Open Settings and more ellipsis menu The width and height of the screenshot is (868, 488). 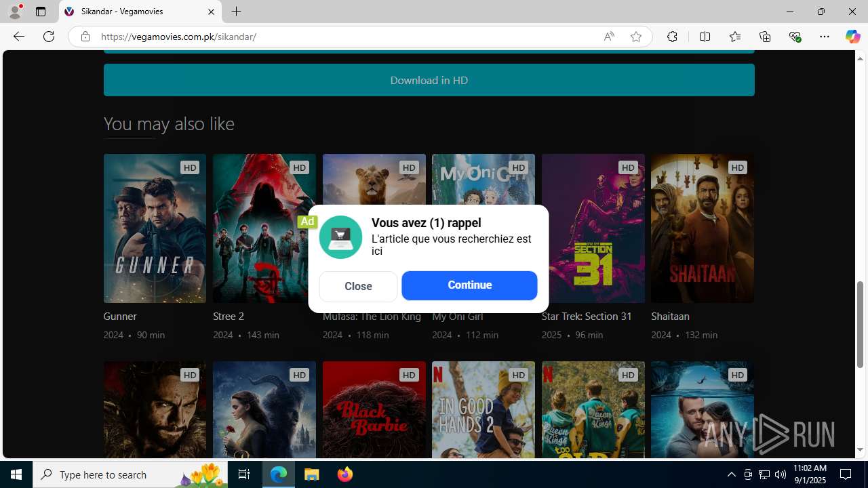pyautogui.click(x=825, y=37)
